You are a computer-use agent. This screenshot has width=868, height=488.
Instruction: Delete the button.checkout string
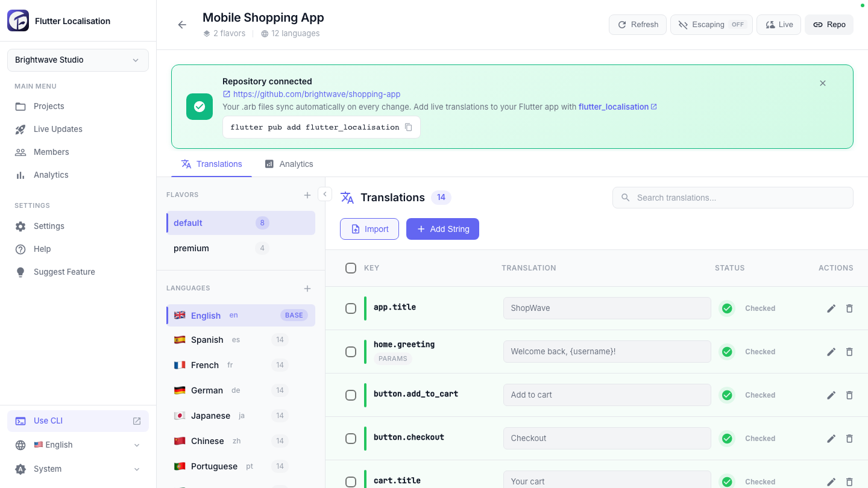tap(849, 439)
